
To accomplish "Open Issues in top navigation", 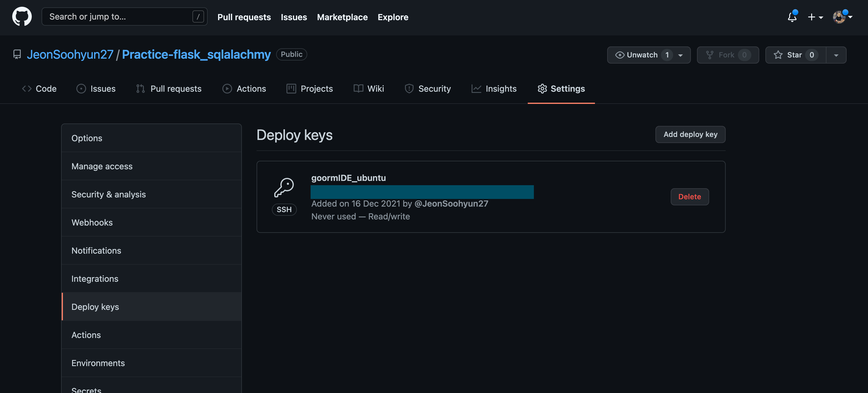I will tap(294, 17).
